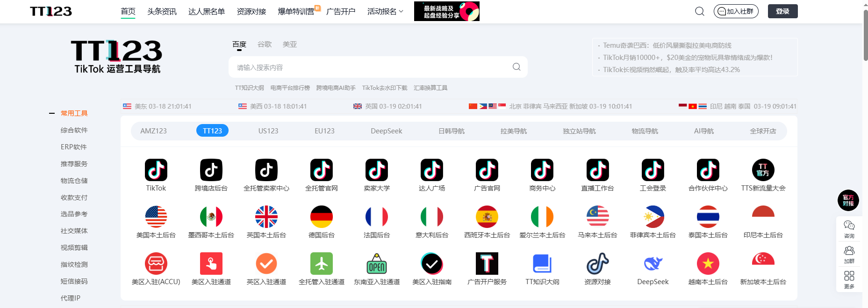Select 视频剪辑 in the sidebar
The image size is (868, 308).
pyautogui.click(x=74, y=248)
